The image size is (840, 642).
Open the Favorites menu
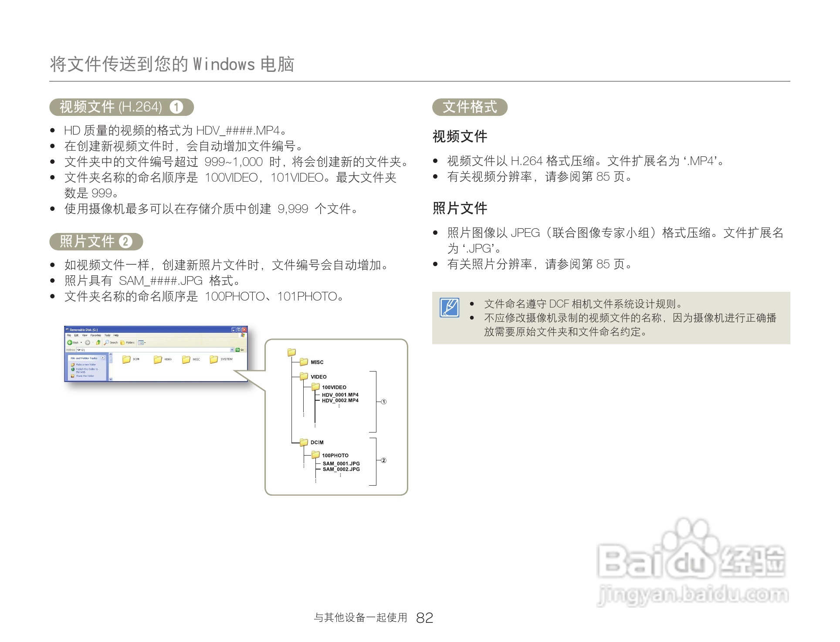(x=96, y=335)
